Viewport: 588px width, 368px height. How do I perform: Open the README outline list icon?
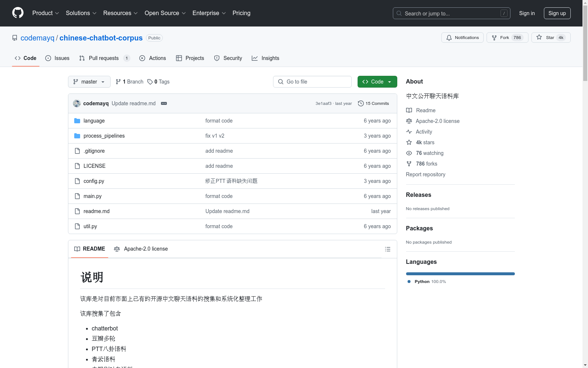(x=387, y=249)
